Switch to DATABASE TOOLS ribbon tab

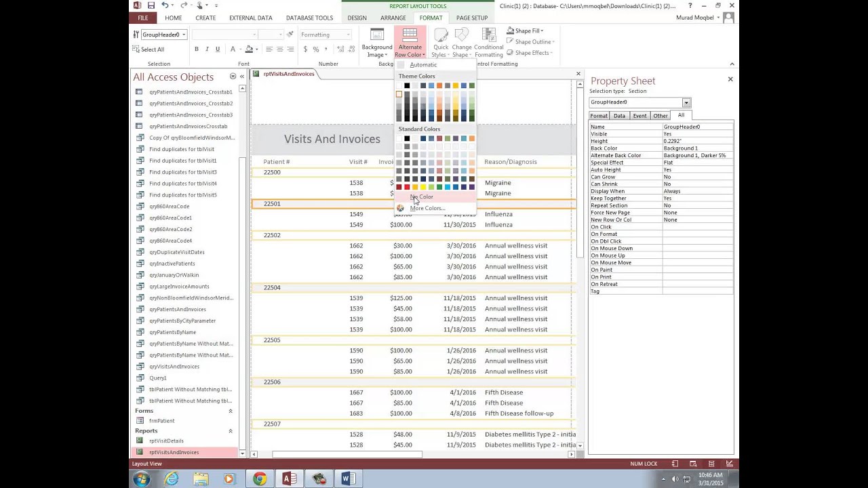[309, 18]
